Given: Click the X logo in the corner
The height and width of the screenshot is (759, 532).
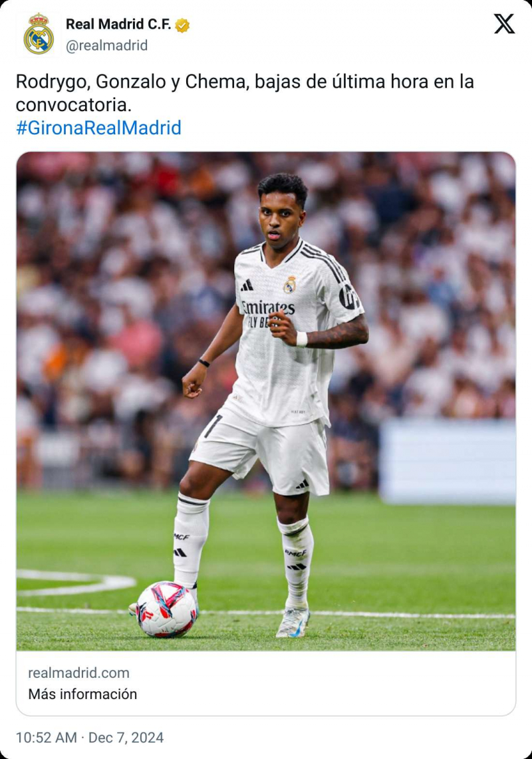Looking at the screenshot, I should [504, 24].
